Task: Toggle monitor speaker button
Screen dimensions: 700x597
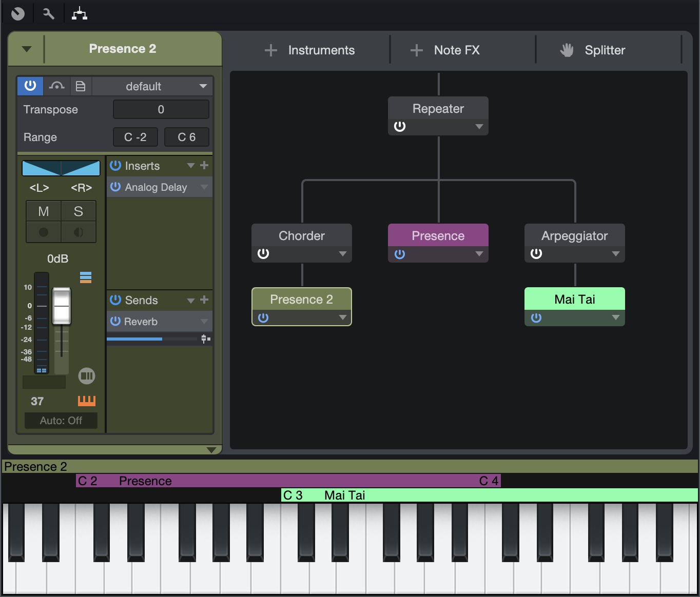Action: [x=79, y=232]
